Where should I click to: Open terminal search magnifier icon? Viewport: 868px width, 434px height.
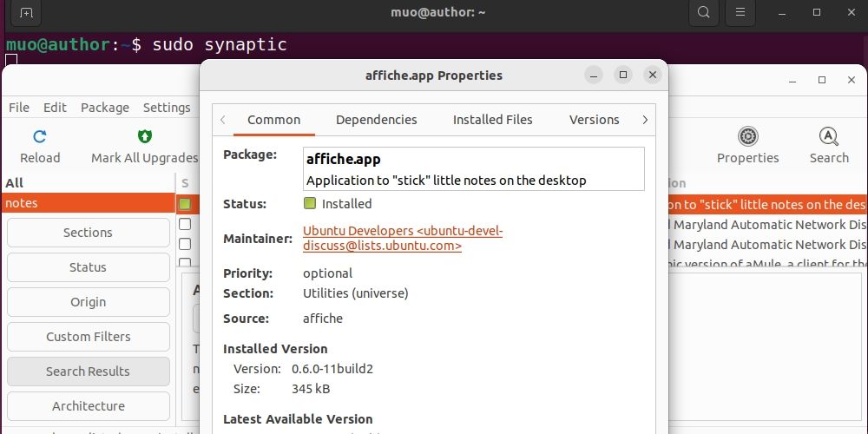pos(704,13)
